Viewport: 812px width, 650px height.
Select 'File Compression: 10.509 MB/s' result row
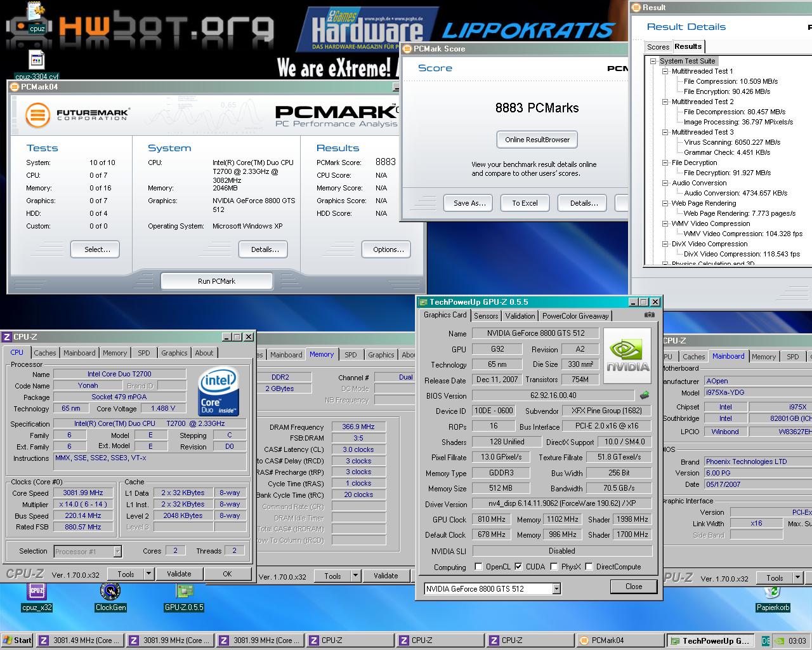[730, 81]
